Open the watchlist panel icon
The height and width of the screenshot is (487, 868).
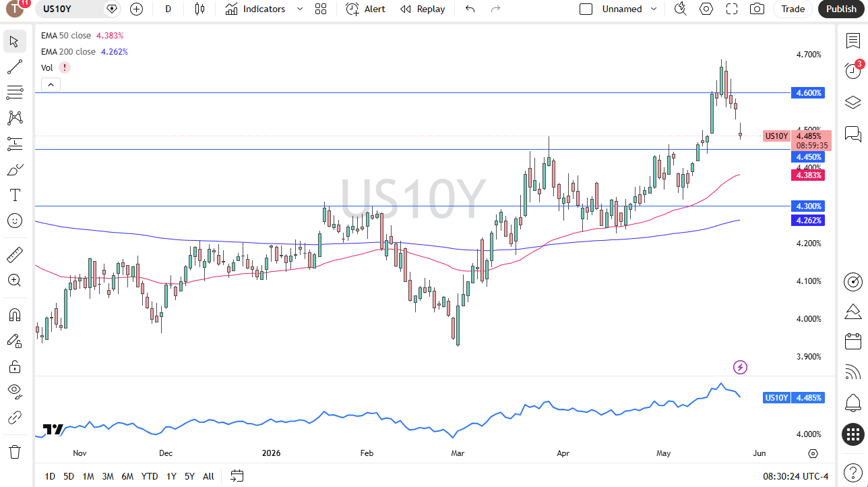point(853,40)
